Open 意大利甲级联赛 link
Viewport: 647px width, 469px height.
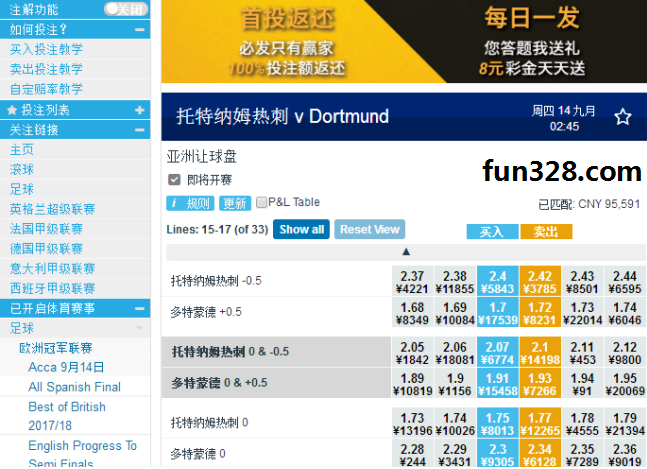(x=52, y=269)
